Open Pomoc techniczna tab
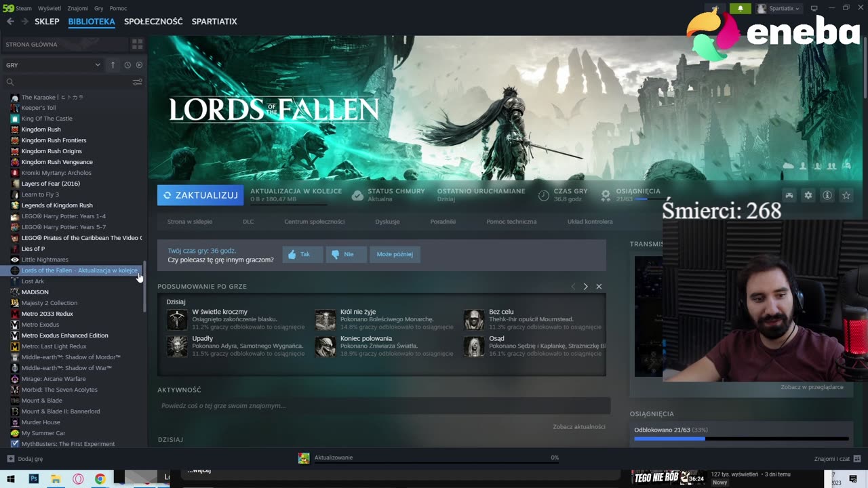The width and height of the screenshot is (868, 488). click(x=511, y=222)
